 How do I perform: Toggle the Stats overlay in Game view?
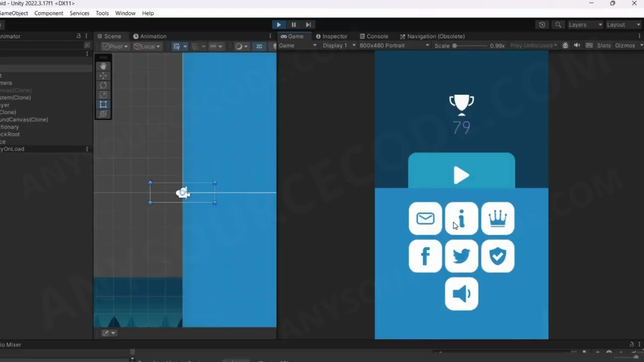(604, 45)
